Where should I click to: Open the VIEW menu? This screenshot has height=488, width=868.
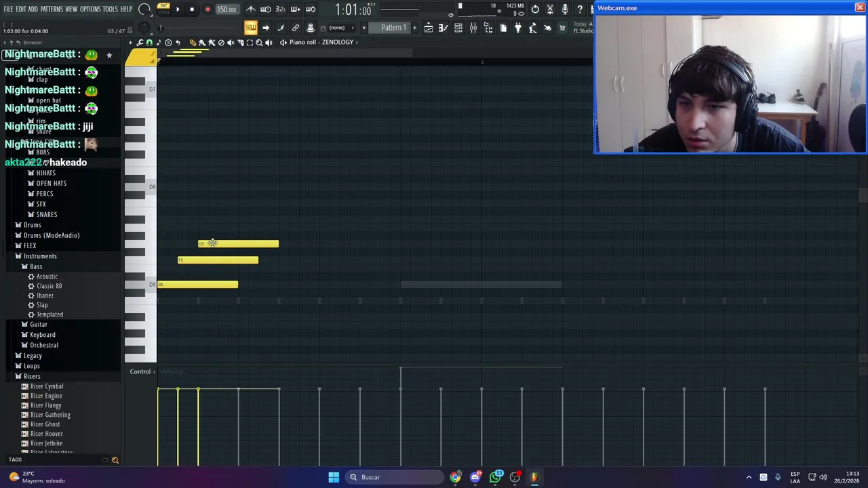coord(71,9)
